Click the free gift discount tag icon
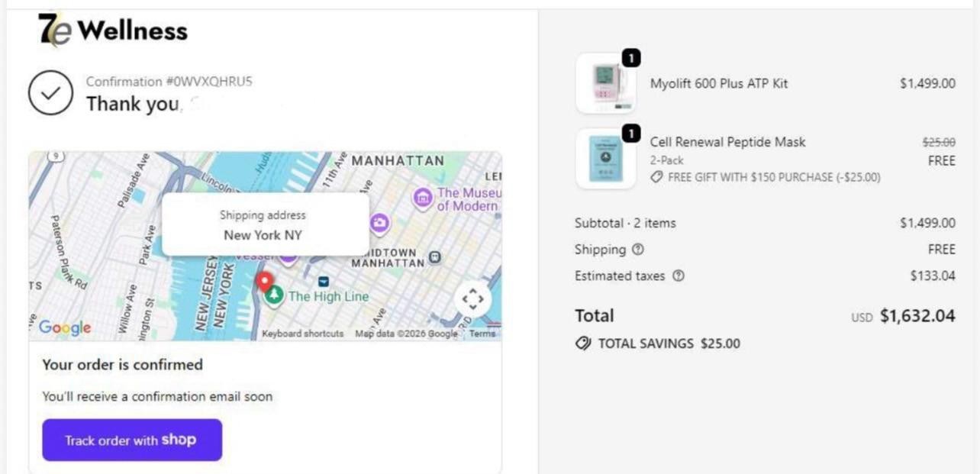This screenshot has height=474, width=980. pyautogui.click(x=656, y=177)
